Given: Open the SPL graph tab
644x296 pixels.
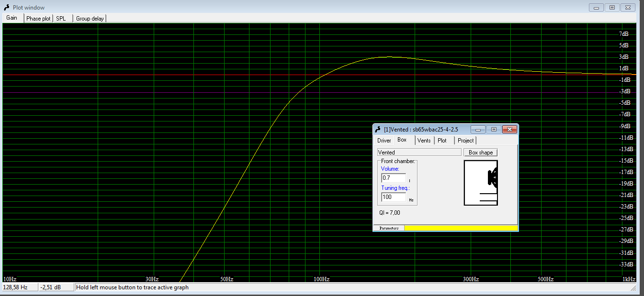Looking at the screenshot, I should (61, 18).
